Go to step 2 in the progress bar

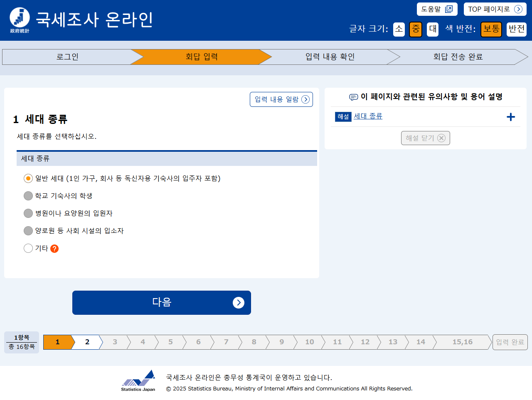click(x=87, y=342)
